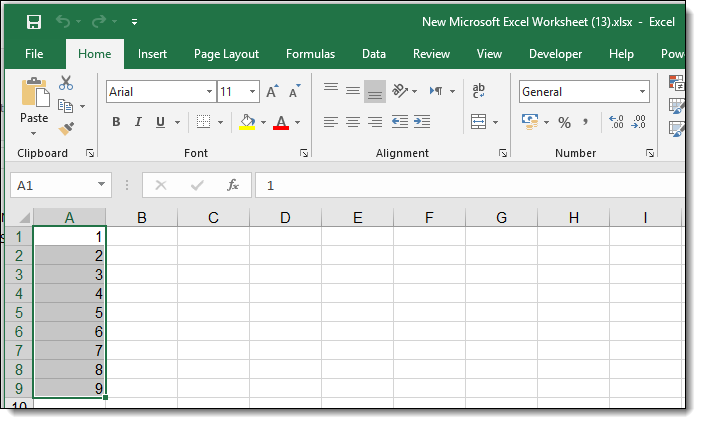Viewport: 701px width, 424px height.
Task: Click the Increase Indent icon
Action: point(423,122)
